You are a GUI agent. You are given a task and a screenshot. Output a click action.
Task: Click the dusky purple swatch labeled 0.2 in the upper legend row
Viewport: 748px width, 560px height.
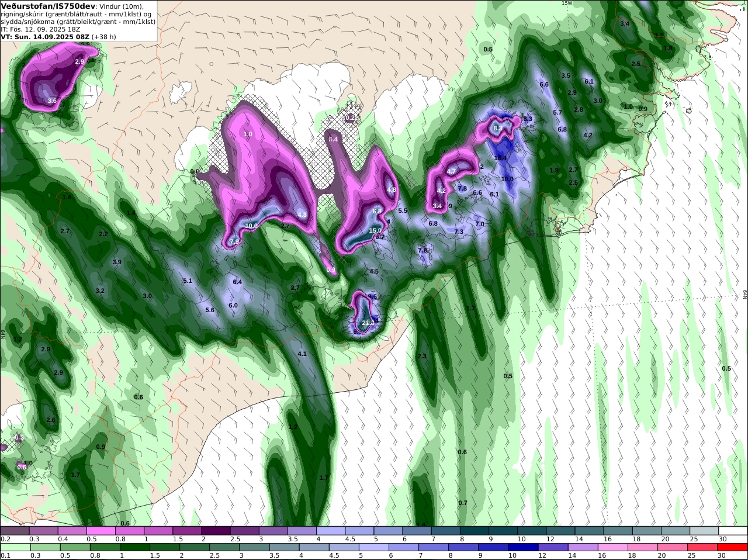coord(14,530)
